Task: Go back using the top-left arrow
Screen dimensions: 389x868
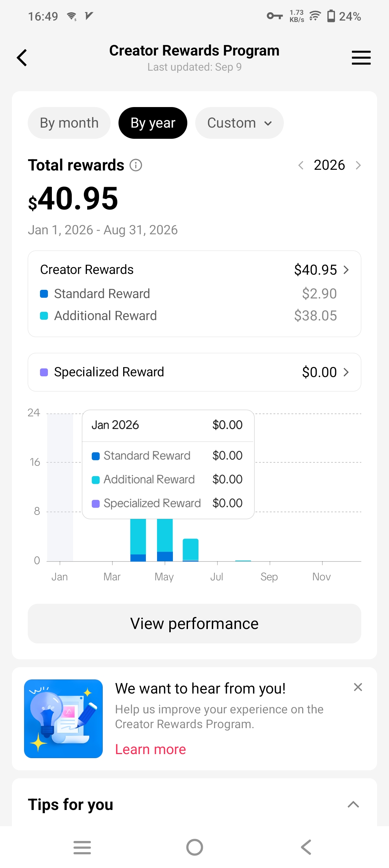Action: point(22,58)
